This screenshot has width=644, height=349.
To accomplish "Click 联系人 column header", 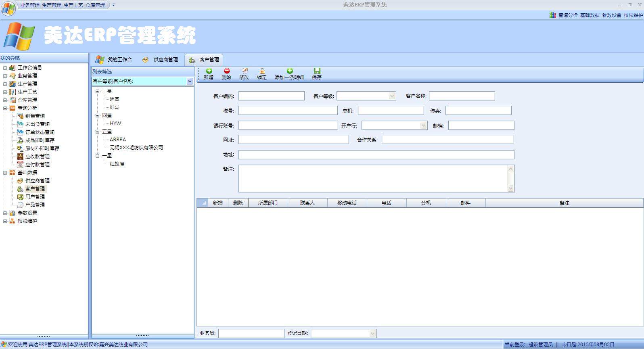I will point(307,203).
